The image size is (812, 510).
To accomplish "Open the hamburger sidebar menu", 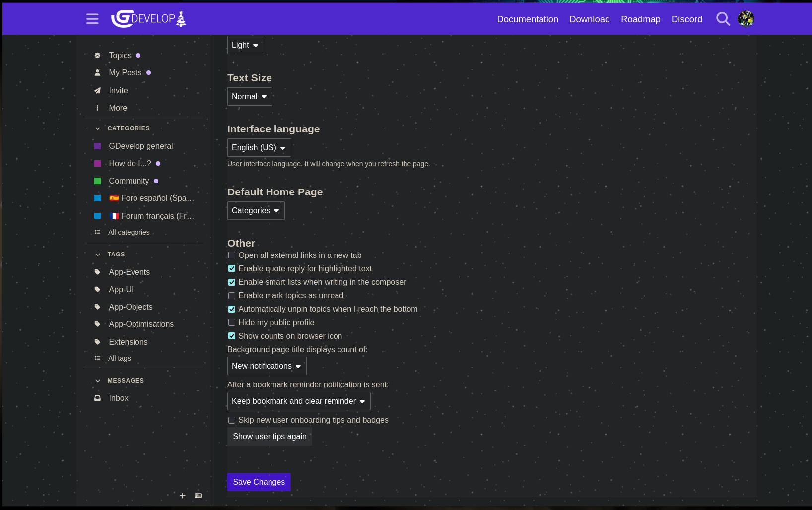I will click(92, 19).
